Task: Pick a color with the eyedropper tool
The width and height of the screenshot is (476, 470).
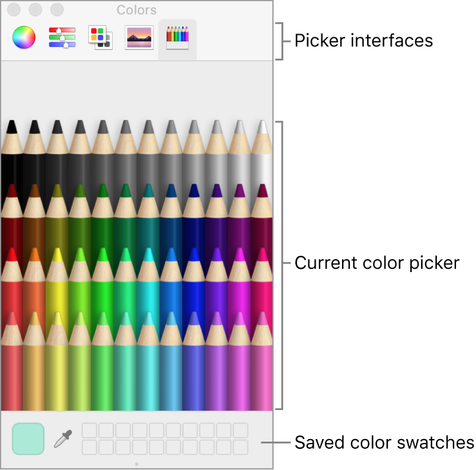Action: tap(62, 439)
